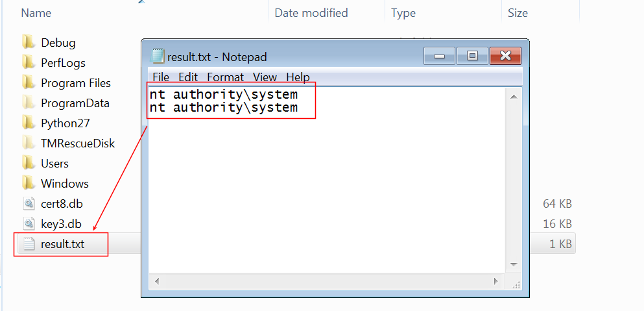
Task: Click the key3.db file icon
Action: 29,224
